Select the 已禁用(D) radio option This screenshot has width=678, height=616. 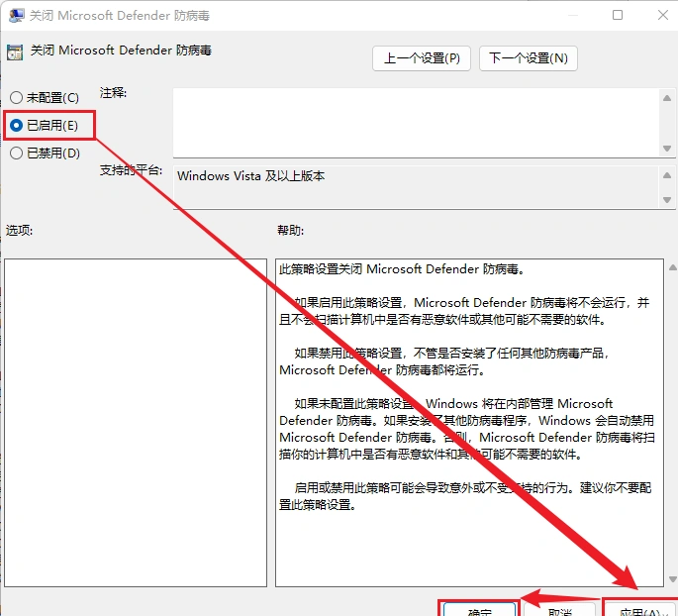pos(16,154)
